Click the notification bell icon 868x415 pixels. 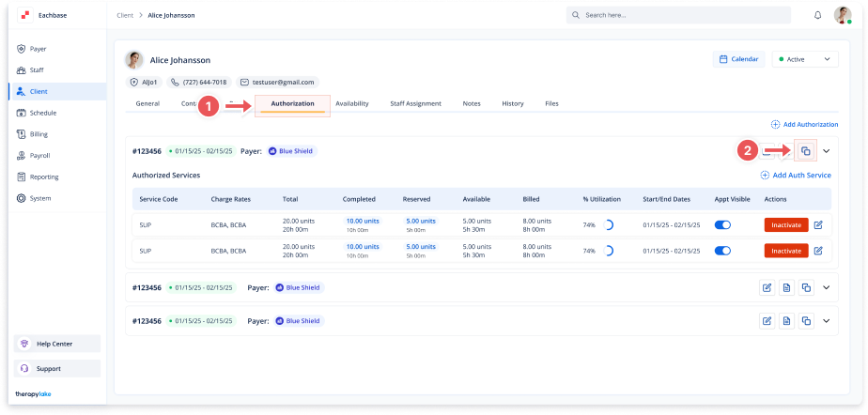[x=817, y=16]
